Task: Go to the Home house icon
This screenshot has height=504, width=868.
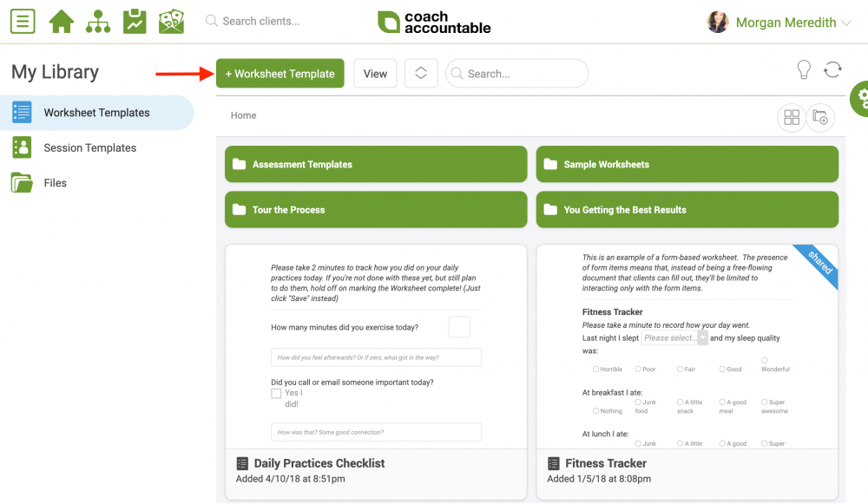Action: point(62,21)
